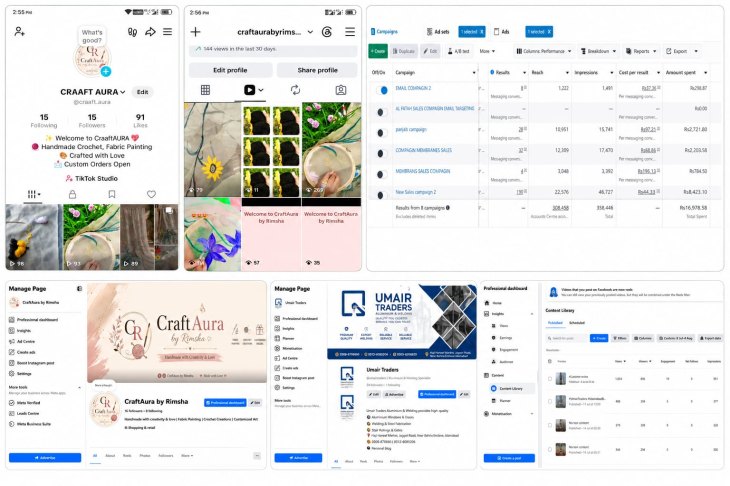730x486 pixels.
Task: Tap the Share profile button on Instagram
Action: tap(318, 70)
